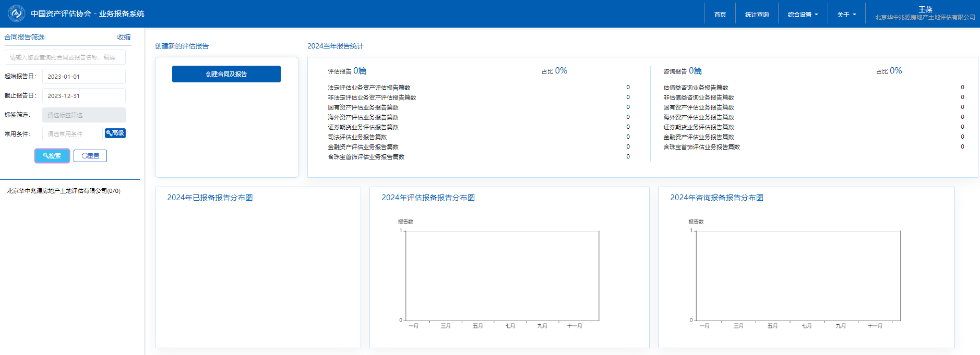The height and width of the screenshot is (355, 980).
Task: Click 创建合同及报告 button
Action: 226,74
